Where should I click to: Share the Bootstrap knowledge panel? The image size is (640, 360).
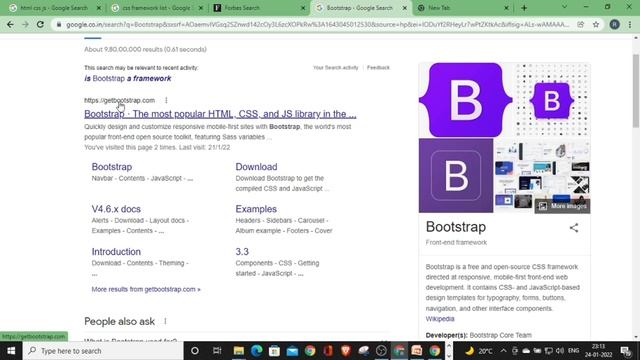coord(574,228)
